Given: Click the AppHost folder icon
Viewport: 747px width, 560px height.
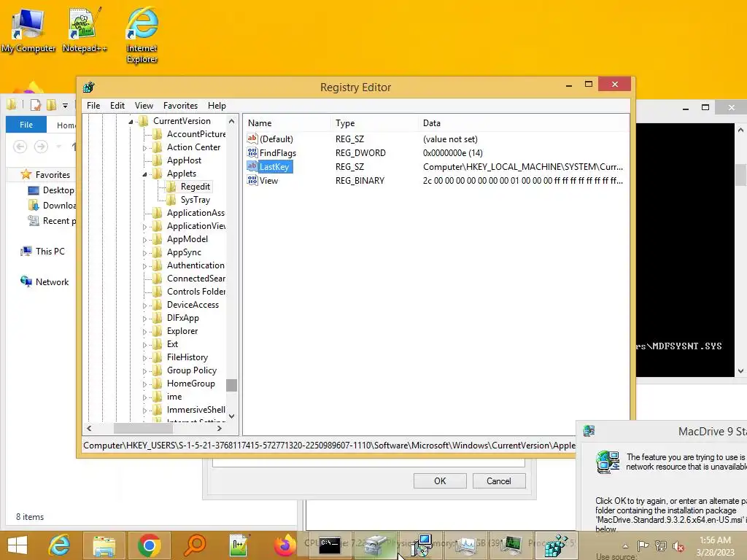Looking at the screenshot, I should tap(158, 160).
